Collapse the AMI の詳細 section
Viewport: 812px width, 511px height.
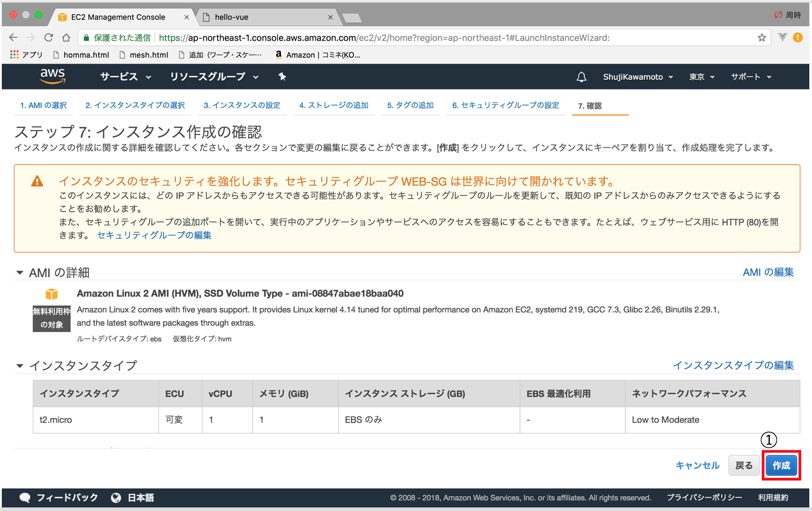[20, 273]
